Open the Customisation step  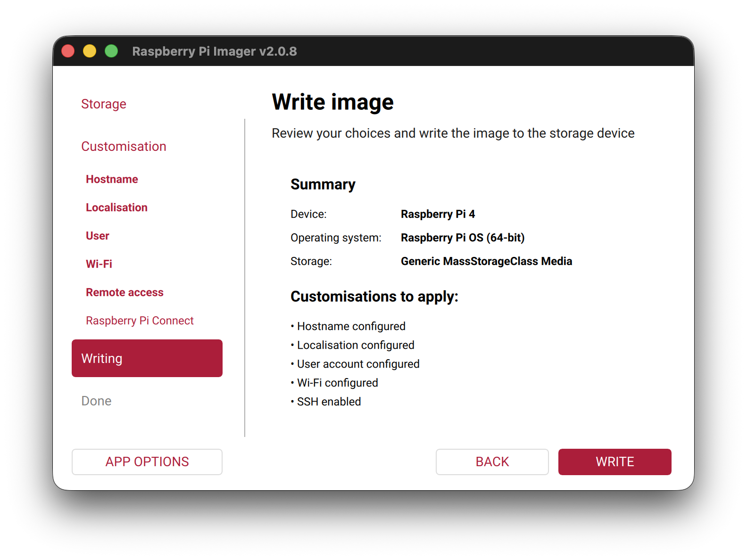(x=124, y=146)
